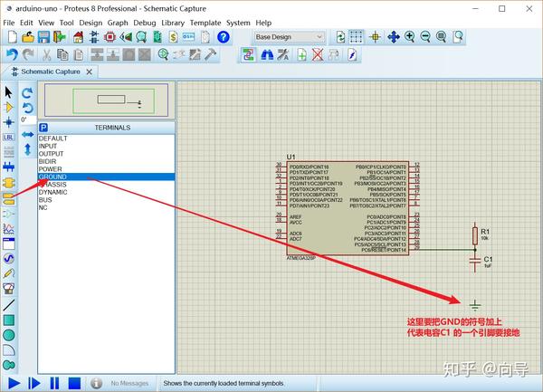
Task: Click the overview preview thumbnail
Action: [106, 100]
